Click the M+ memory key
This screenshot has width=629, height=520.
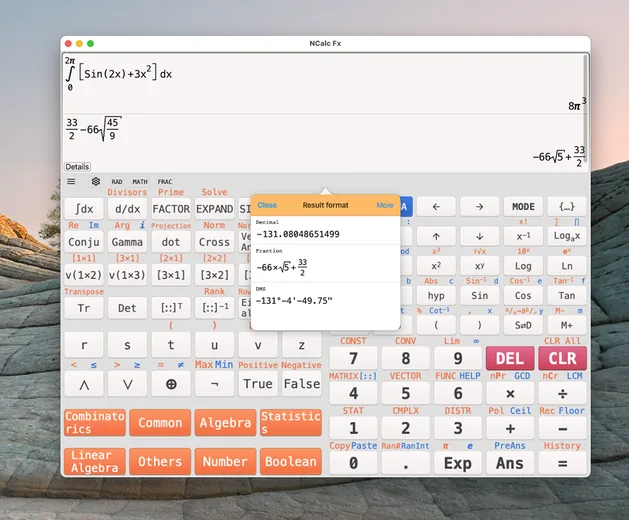pyautogui.click(x=567, y=325)
